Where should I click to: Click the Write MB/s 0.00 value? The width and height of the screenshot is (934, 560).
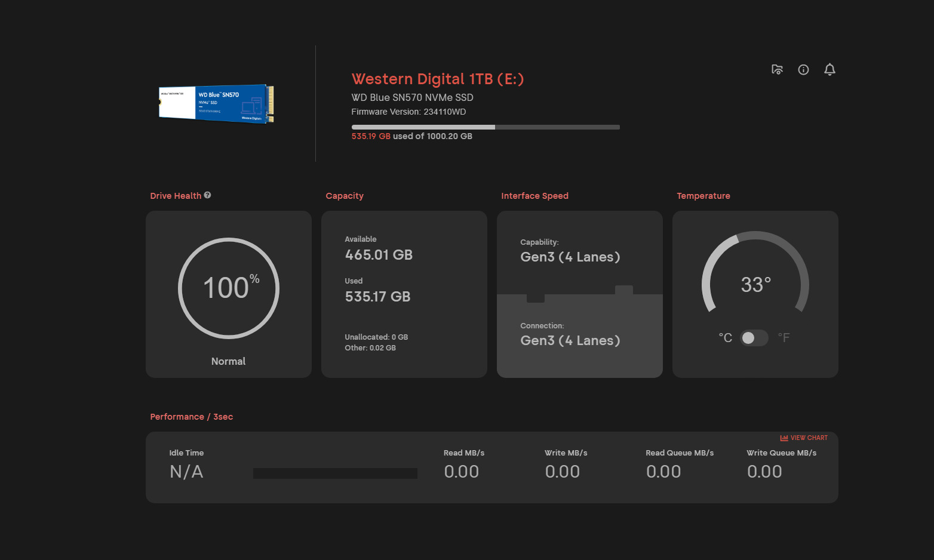pos(562,472)
